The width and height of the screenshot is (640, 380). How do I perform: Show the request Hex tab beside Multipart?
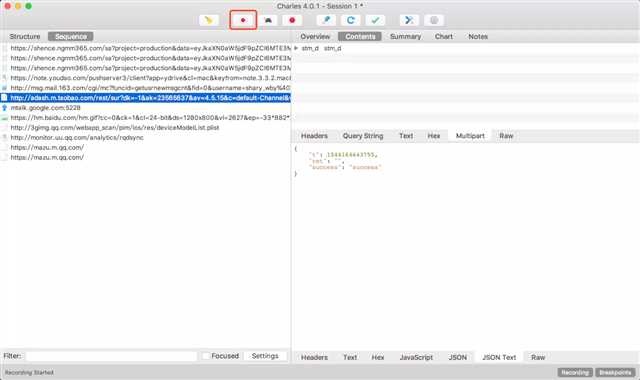(x=434, y=136)
